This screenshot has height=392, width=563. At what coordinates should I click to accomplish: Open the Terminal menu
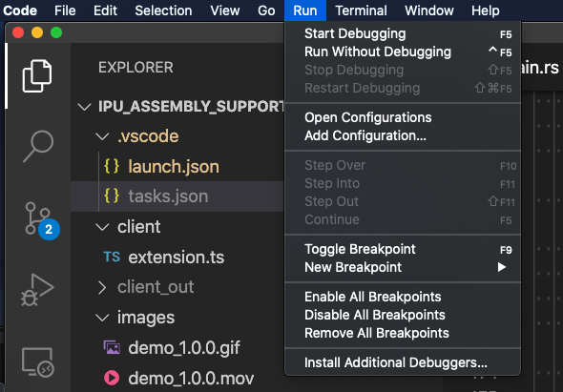tap(362, 10)
